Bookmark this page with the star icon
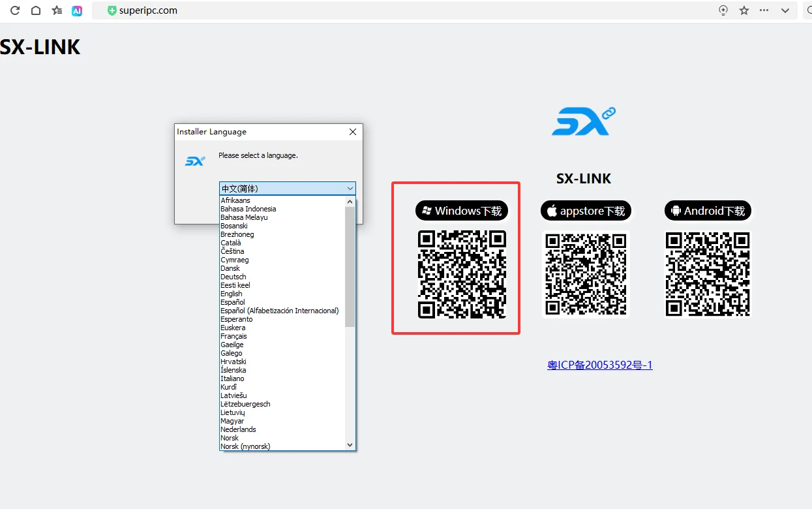Image resolution: width=812 pixels, height=509 pixels. point(744,10)
